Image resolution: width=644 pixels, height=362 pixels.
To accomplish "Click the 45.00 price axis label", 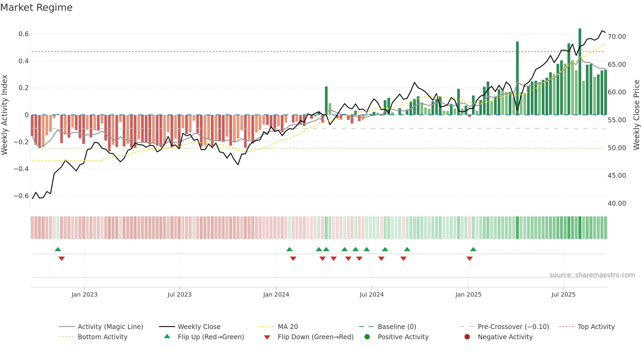I will tap(617, 176).
